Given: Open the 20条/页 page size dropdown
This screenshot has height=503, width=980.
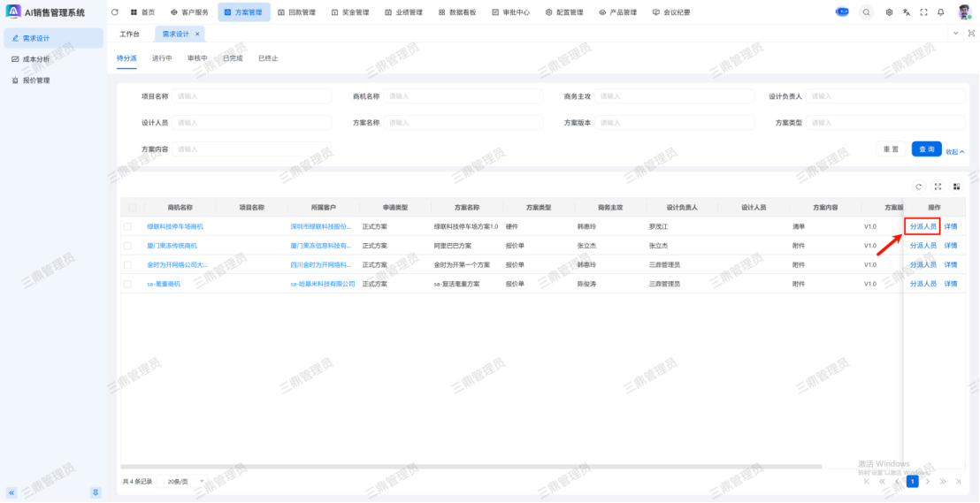Looking at the screenshot, I should (186, 481).
